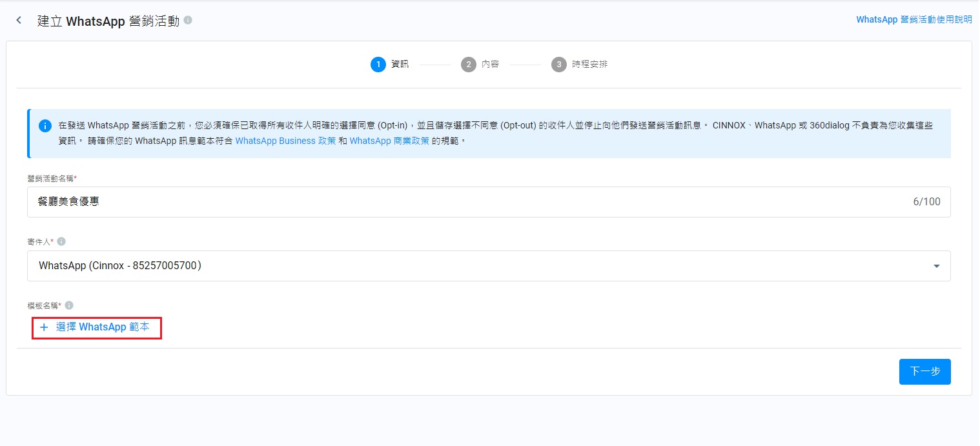
Task: Open the WhatsApp 商業政策 link
Action: [x=389, y=141]
